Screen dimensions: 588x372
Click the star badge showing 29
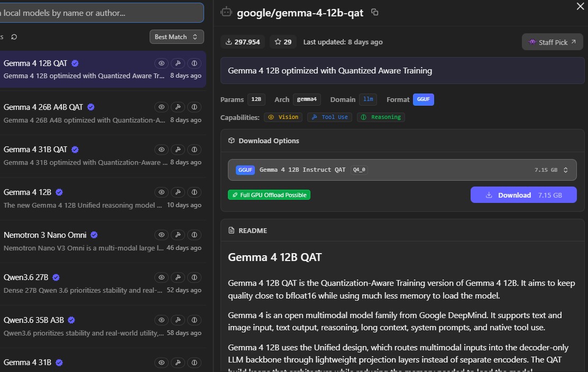[283, 42]
